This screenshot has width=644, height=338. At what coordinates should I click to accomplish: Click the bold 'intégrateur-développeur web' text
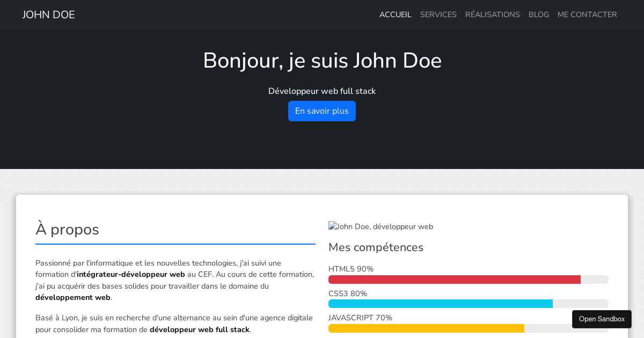pyautogui.click(x=131, y=274)
